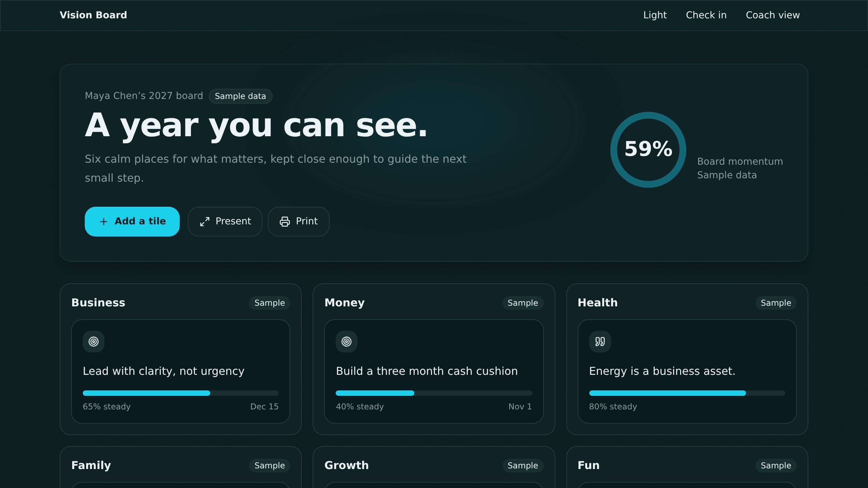Viewport: 868px width, 488px height.
Task: Click the Vision Board logo title
Action: (93, 15)
